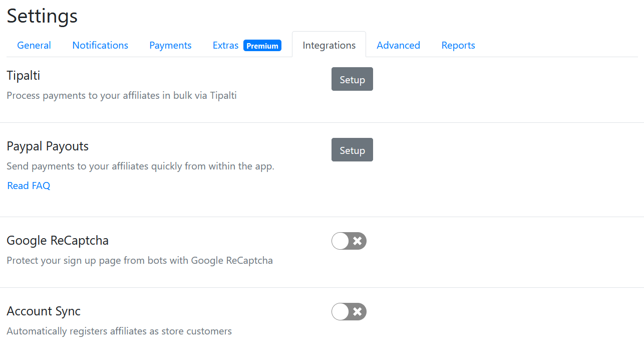
Task: Go to the Payments tab
Action: pyautogui.click(x=170, y=45)
